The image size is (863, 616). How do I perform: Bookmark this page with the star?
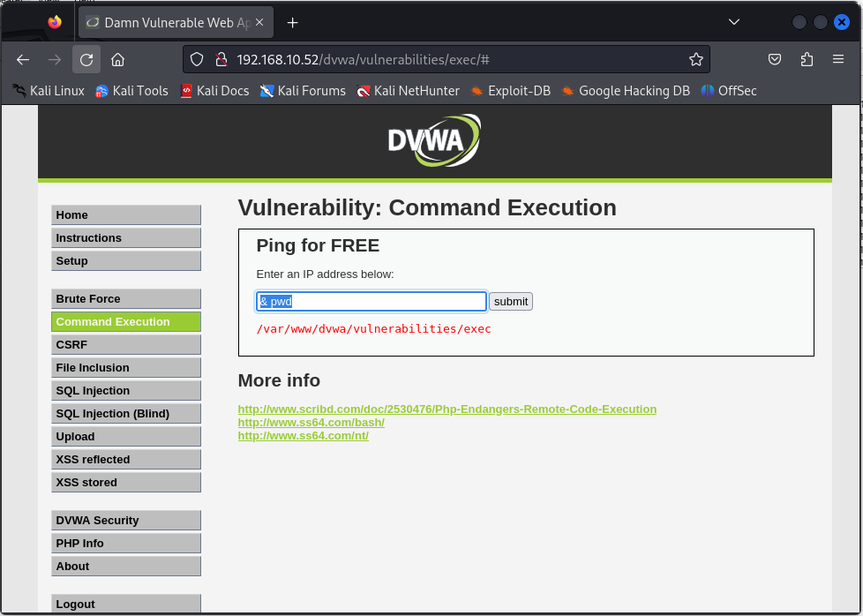click(x=695, y=59)
